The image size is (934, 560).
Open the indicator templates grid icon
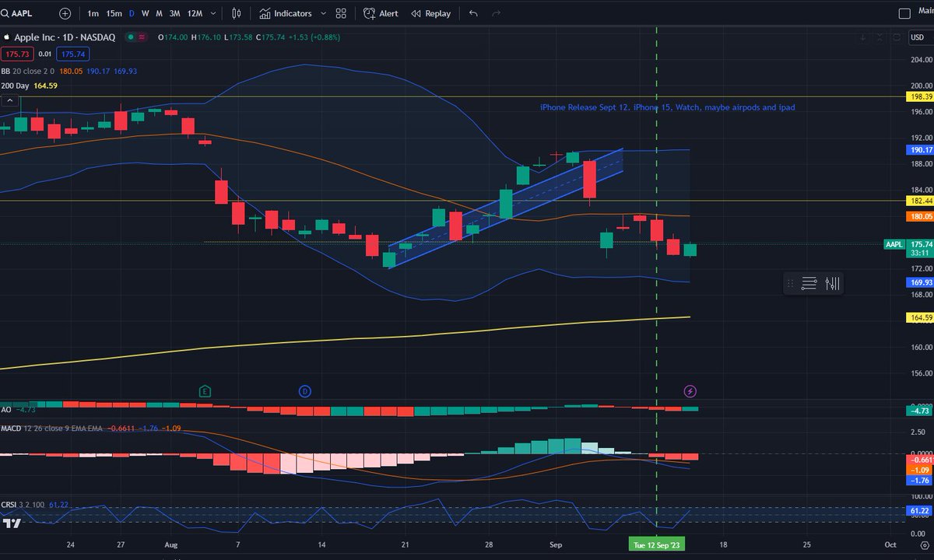(341, 13)
